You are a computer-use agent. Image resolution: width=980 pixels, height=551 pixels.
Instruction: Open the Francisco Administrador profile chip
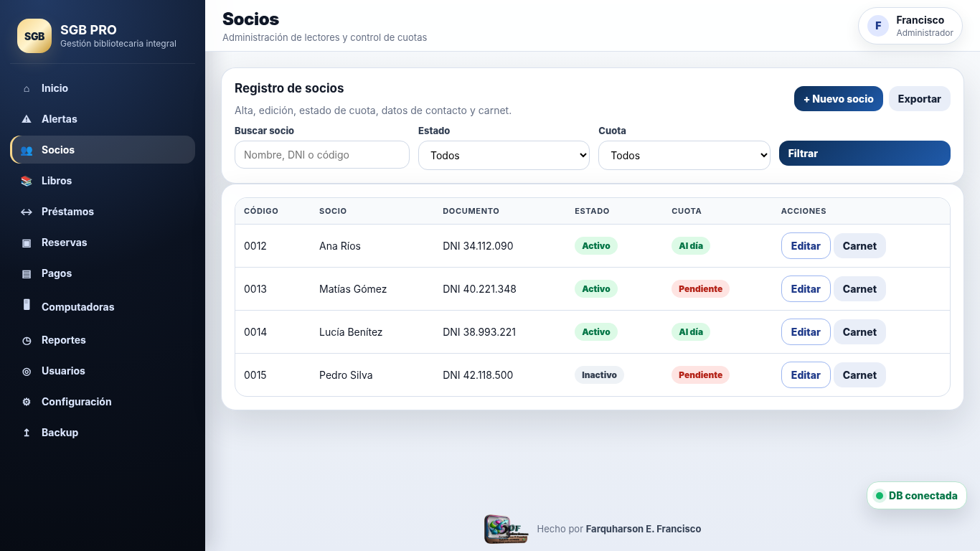(910, 26)
